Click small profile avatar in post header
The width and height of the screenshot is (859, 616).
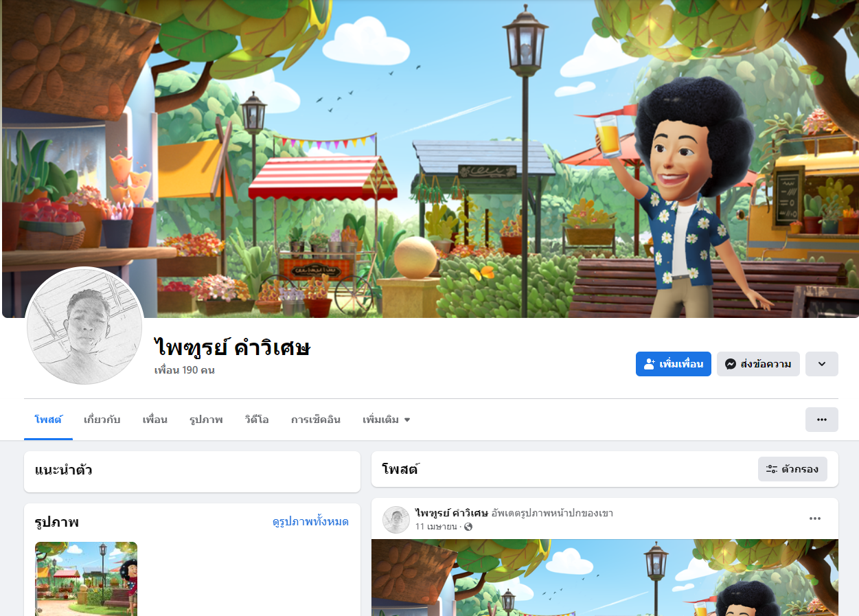coord(396,520)
